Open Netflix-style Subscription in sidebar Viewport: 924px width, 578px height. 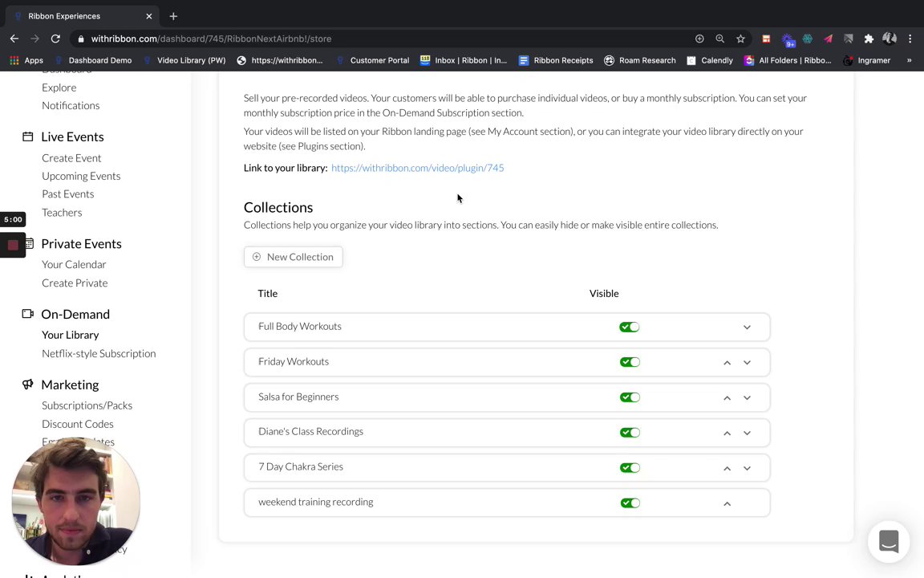tap(99, 353)
